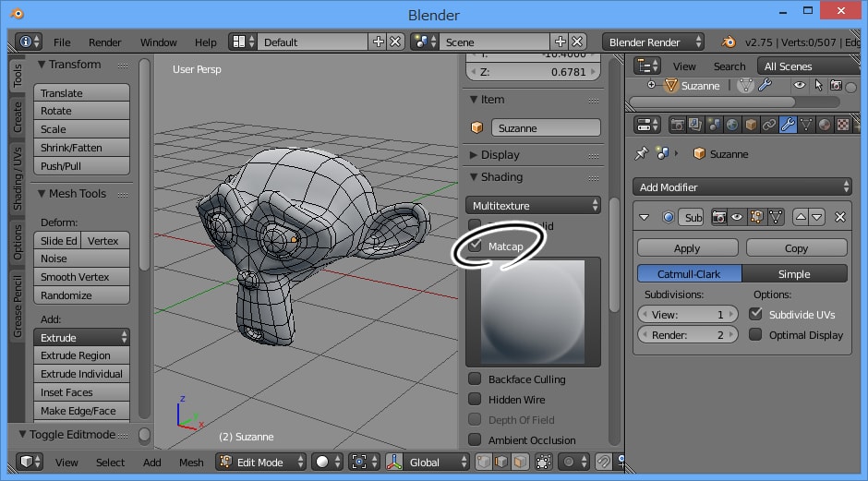Open the Blender Render engine dropdown
Screen dimensions: 868x481
653,42
